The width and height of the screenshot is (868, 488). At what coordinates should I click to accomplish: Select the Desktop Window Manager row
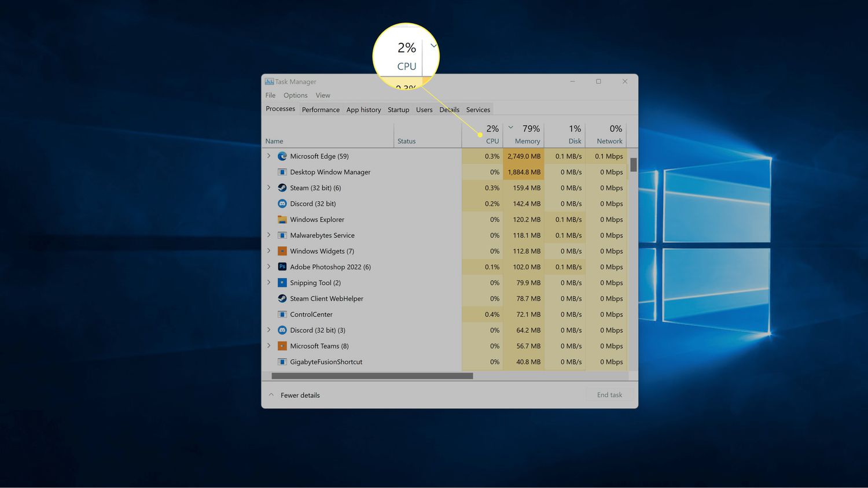click(x=330, y=172)
